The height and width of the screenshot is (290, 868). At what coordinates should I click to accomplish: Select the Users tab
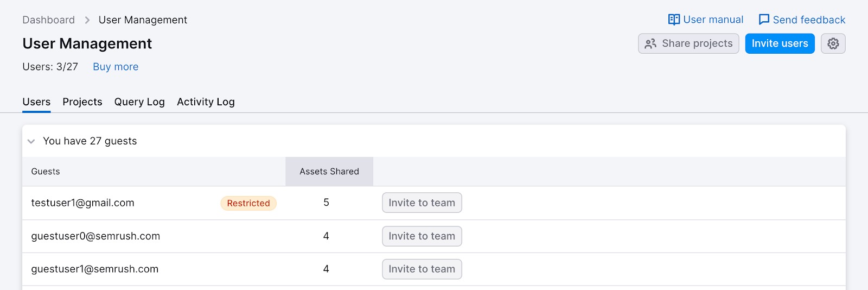coord(36,102)
